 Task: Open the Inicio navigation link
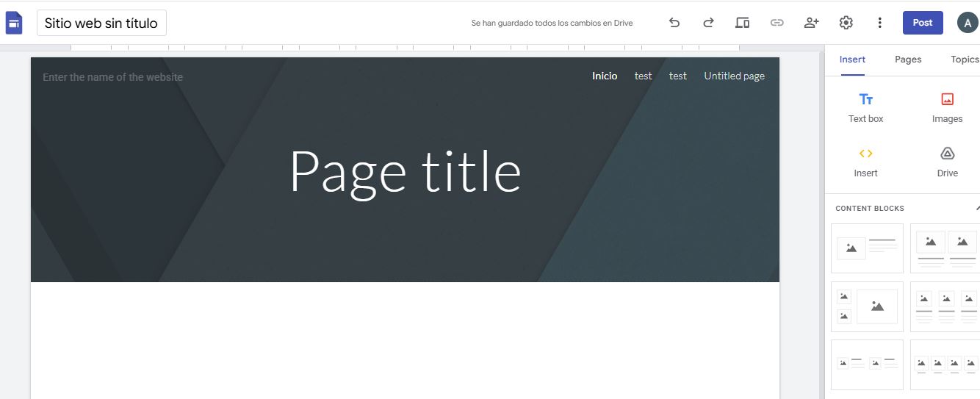pos(605,76)
